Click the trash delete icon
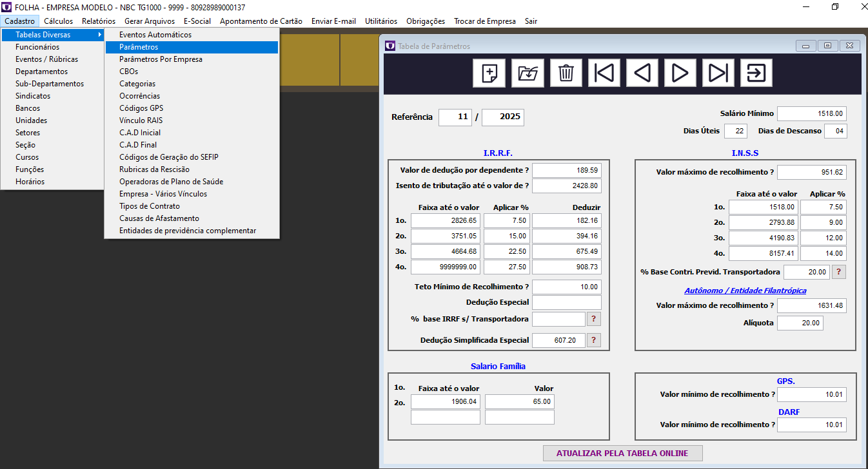Viewport: 868px width, 469px height. coord(566,73)
